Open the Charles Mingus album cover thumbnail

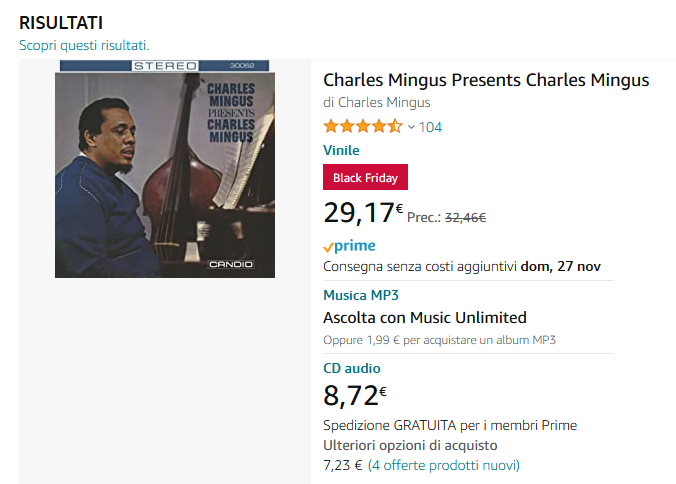(x=164, y=168)
